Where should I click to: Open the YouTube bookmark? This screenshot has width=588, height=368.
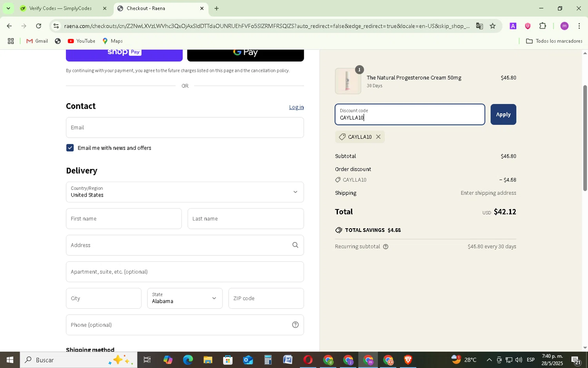click(82, 41)
